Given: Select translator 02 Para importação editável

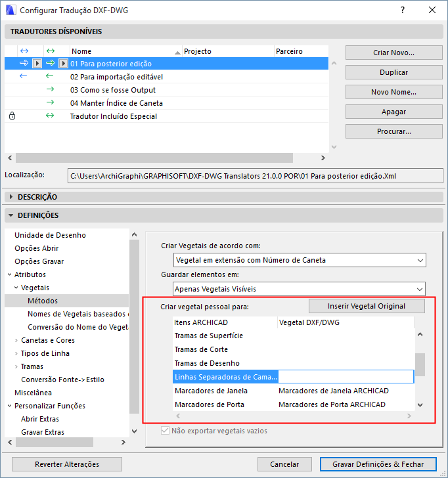Looking at the screenshot, I should pyautogui.click(x=166, y=77).
